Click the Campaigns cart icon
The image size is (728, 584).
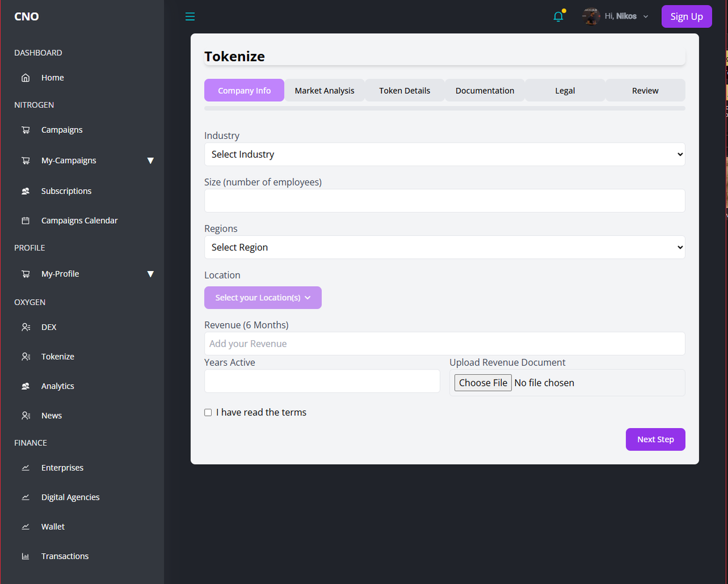[25, 130]
